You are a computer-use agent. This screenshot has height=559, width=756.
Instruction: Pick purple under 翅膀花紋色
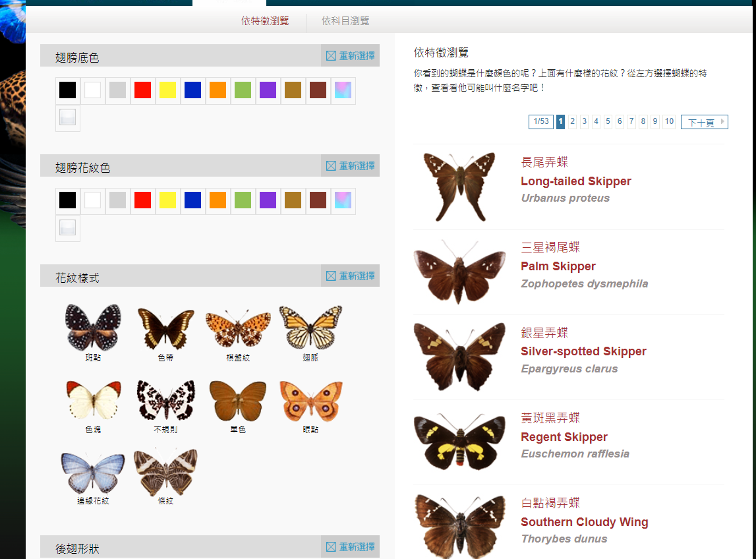click(268, 200)
